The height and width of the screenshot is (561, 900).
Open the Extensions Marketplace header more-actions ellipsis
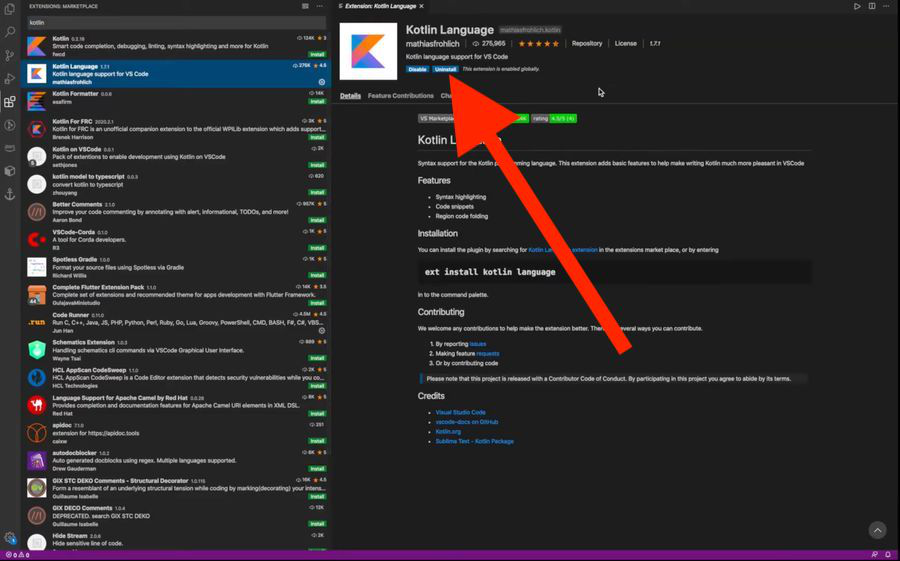[320, 6]
